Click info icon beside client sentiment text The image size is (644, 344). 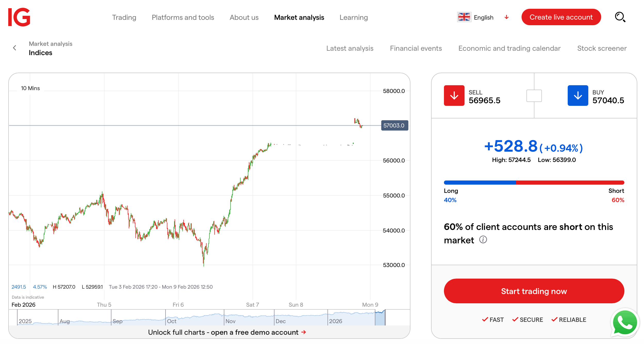tap(483, 240)
